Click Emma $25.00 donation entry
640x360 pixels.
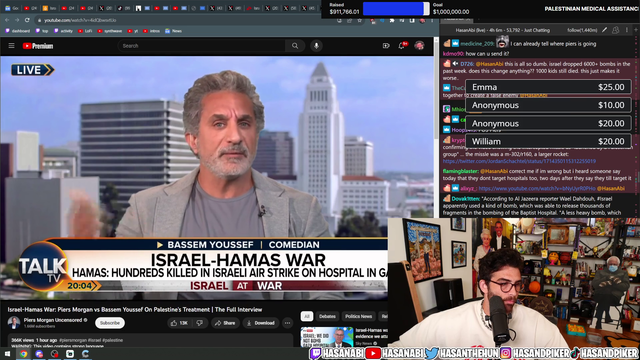coord(548,87)
